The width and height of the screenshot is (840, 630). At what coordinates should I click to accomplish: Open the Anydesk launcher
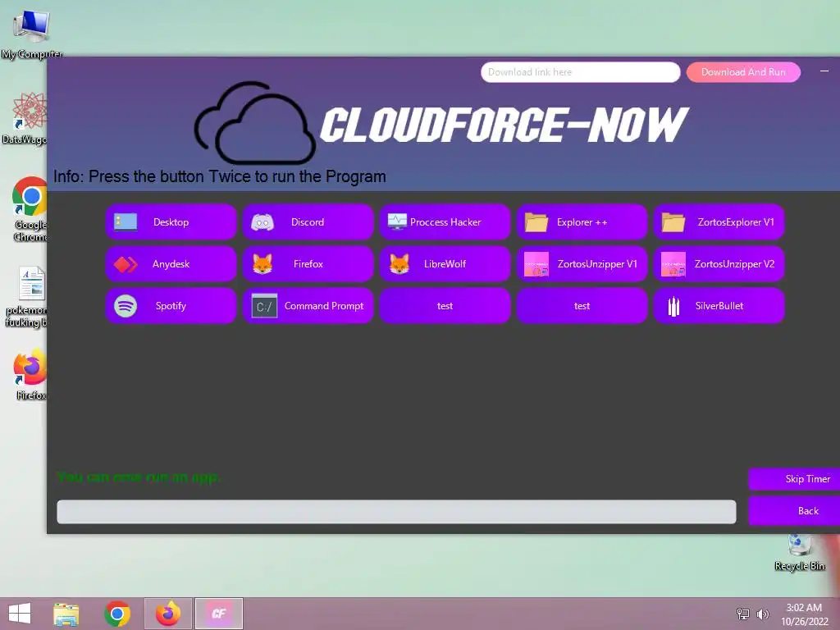tap(171, 263)
